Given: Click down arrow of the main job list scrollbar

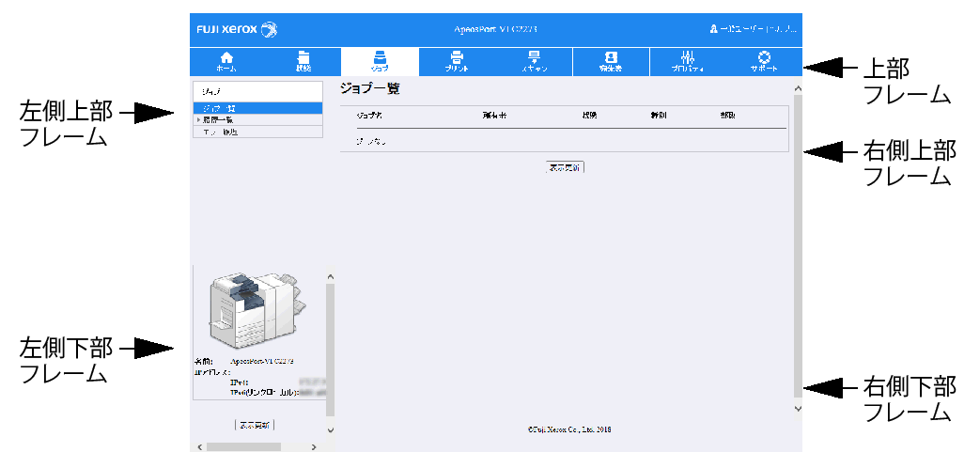Looking at the screenshot, I should pyautogui.click(x=798, y=409).
